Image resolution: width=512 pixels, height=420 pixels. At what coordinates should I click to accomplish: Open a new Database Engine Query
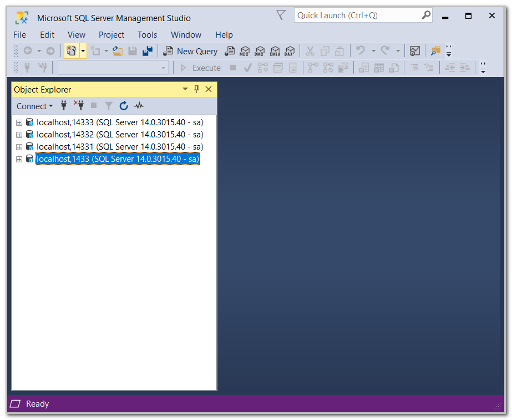[230, 50]
